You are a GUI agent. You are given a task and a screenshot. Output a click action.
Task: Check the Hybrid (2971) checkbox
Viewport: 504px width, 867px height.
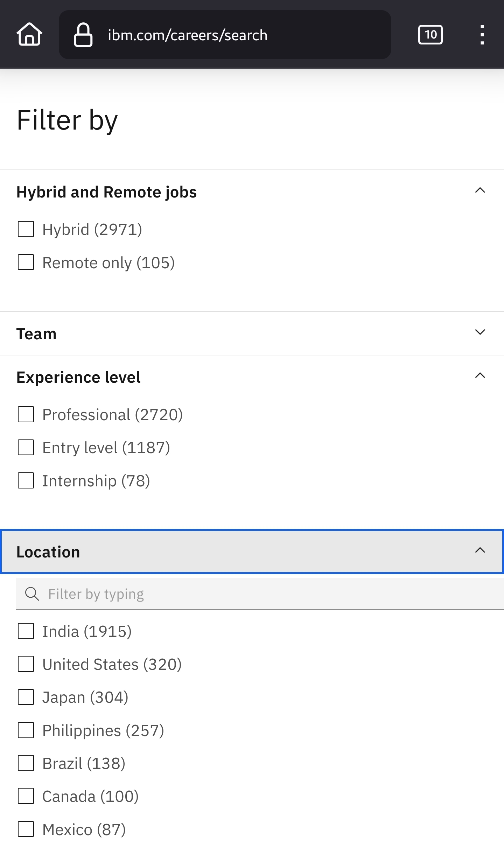26,229
